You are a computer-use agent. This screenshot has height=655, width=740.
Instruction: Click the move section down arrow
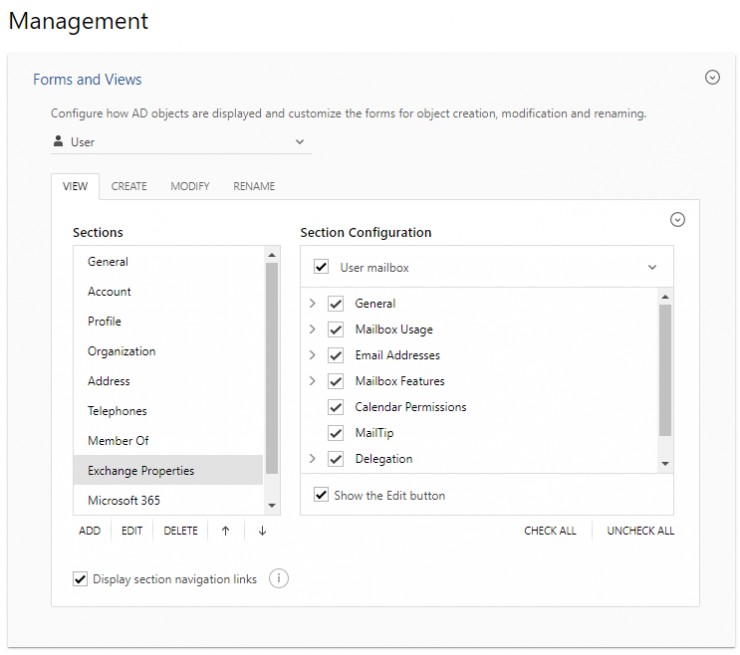[x=262, y=531]
